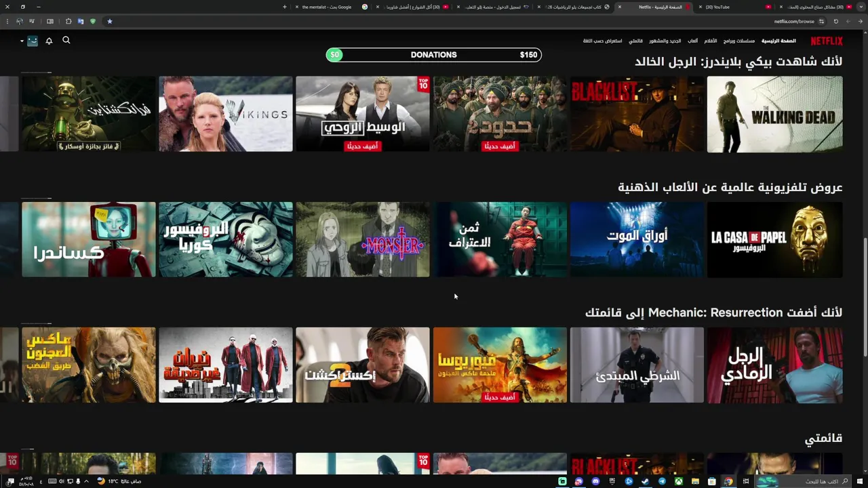868x488 pixels.
Task: Open the Blacklist thumbnail in first row
Action: 637,114
